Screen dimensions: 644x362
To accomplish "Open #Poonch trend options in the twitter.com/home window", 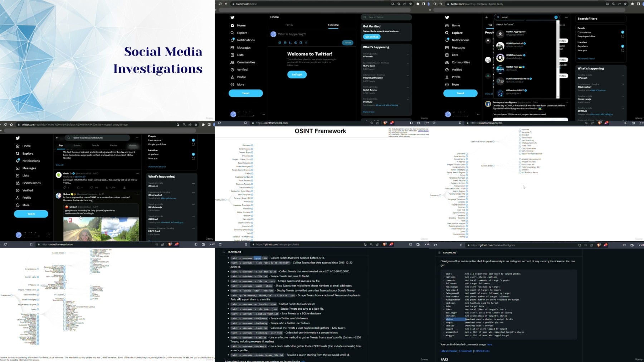I will click(x=408, y=55).
